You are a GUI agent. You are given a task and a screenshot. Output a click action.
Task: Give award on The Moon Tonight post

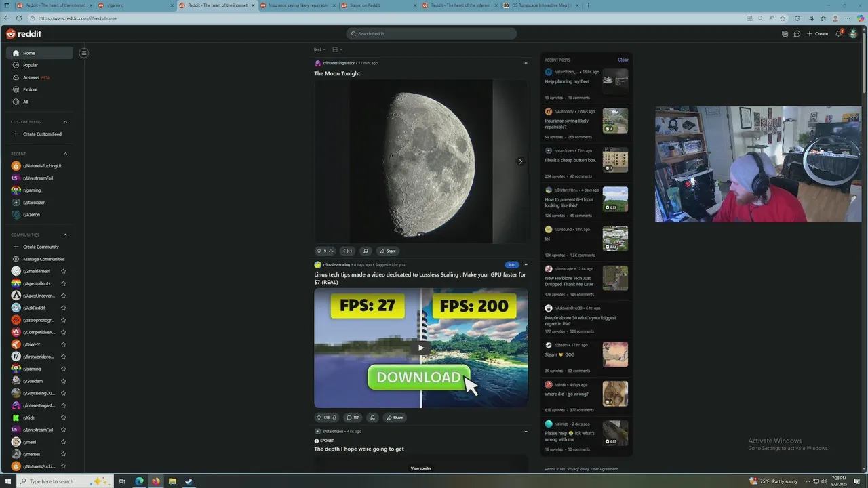pos(366,251)
